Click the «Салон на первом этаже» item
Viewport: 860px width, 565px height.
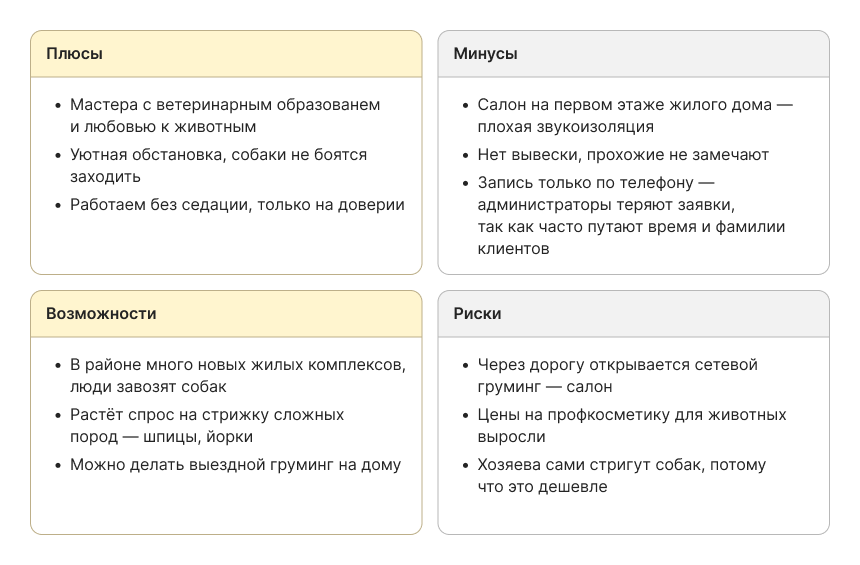pyautogui.click(x=634, y=116)
